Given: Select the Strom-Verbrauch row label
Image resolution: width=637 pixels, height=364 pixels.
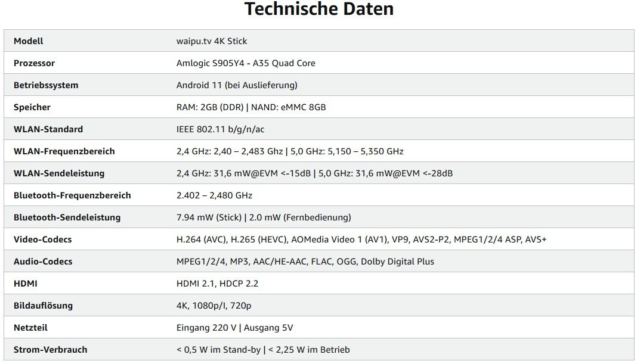Looking at the screenshot, I should [x=50, y=350].
